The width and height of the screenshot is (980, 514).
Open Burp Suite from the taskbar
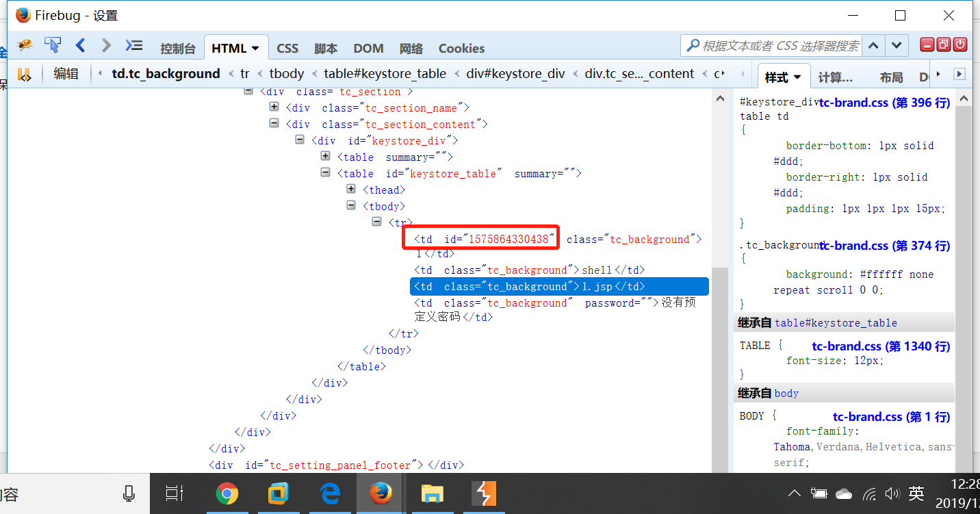pyautogui.click(x=485, y=493)
